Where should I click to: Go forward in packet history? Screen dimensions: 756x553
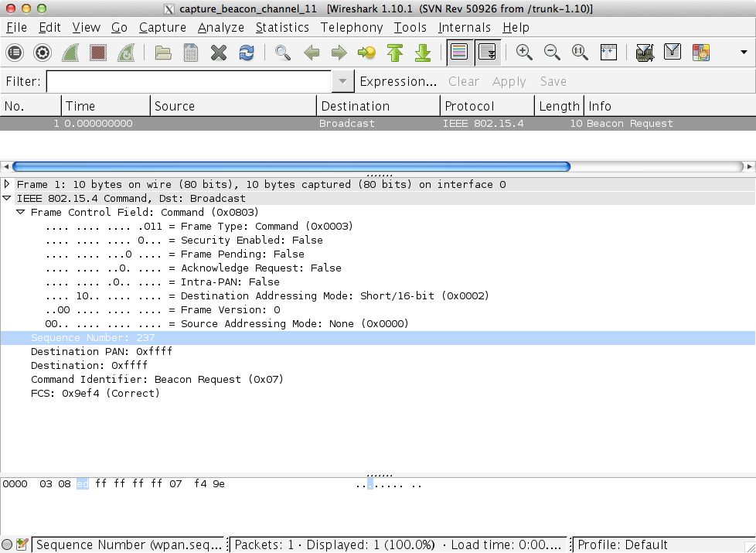point(339,52)
